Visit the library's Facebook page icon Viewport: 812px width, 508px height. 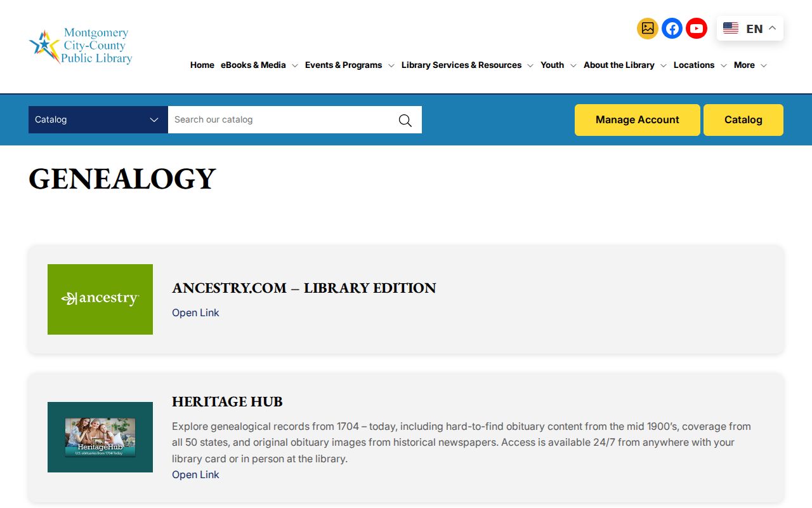pos(672,29)
